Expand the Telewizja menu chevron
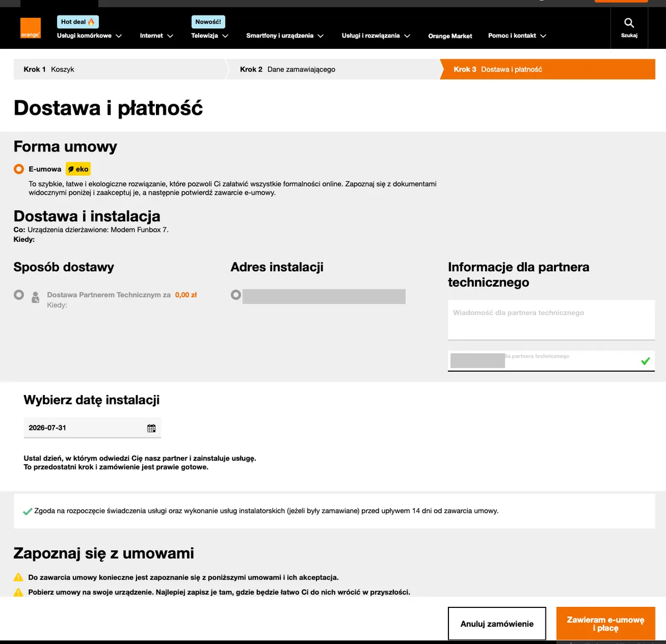 pos(225,36)
